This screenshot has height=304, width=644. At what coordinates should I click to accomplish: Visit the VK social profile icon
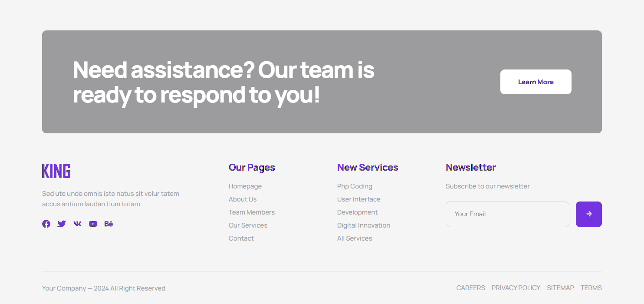pyautogui.click(x=77, y=224)
